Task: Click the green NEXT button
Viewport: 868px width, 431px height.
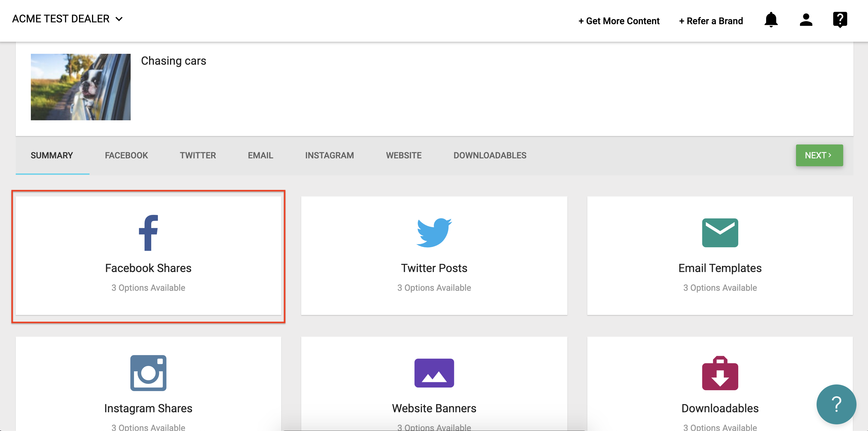Action: pyautogui.click(x=819, y=155)
